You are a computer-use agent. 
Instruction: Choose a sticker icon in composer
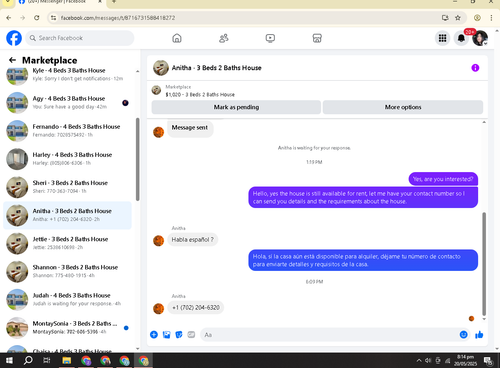tap(179, 335)
